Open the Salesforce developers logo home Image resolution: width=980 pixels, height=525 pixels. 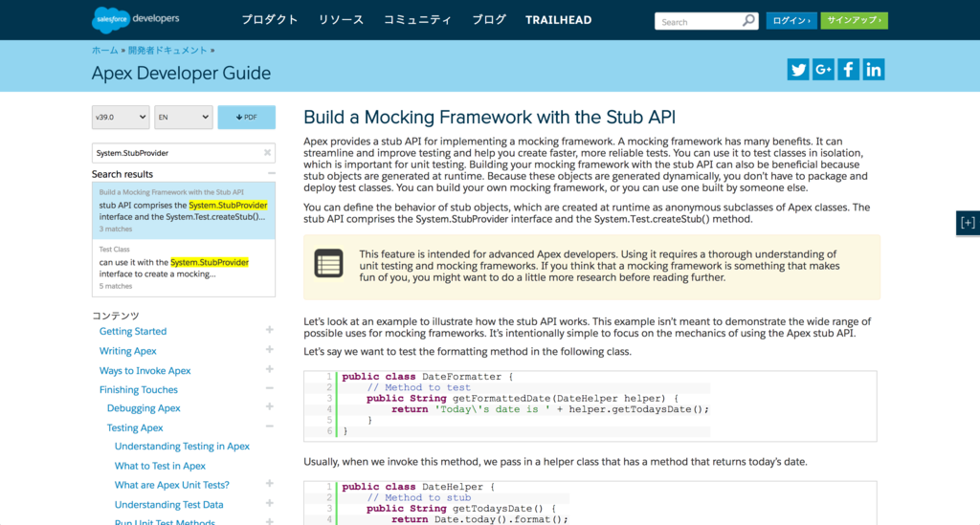coord(136,19)
